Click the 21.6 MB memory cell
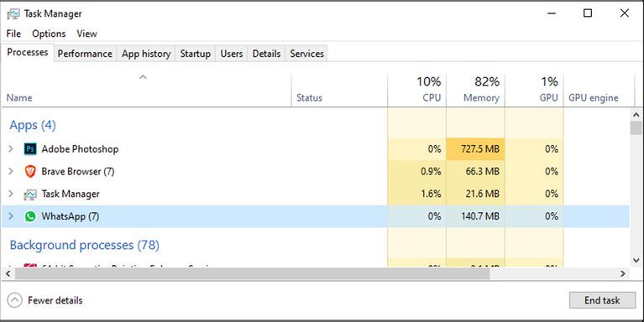Screen dimensions: 644x322 pos(475,194)
